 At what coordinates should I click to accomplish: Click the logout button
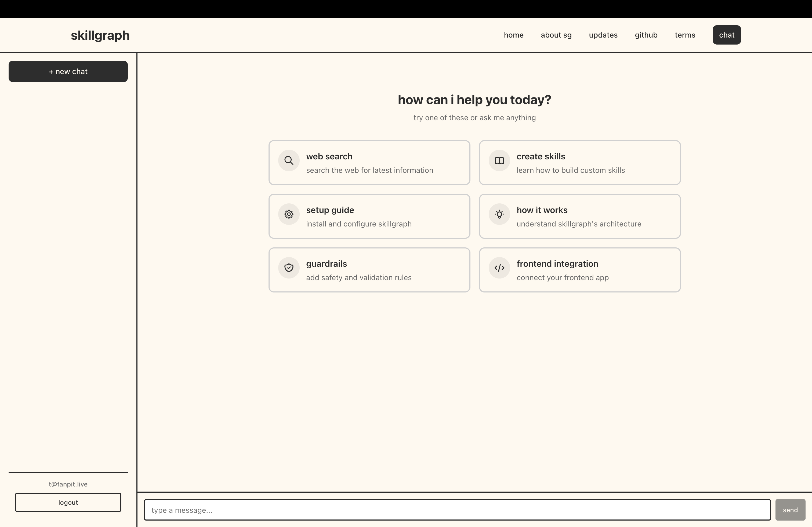pos(68,502)
